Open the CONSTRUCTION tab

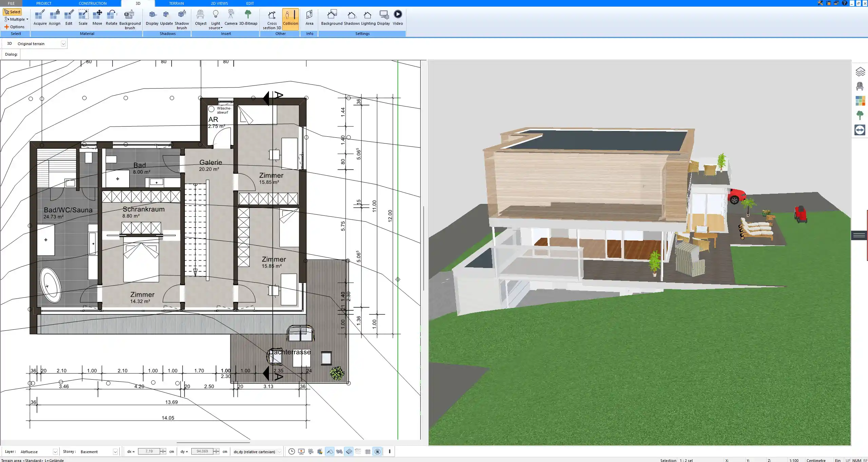[93, 3]
